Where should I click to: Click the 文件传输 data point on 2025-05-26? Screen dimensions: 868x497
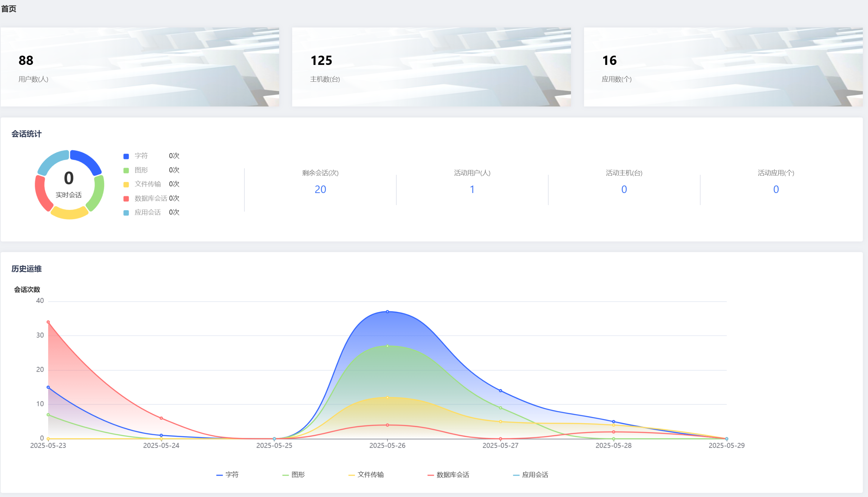[x=387, y=397]
